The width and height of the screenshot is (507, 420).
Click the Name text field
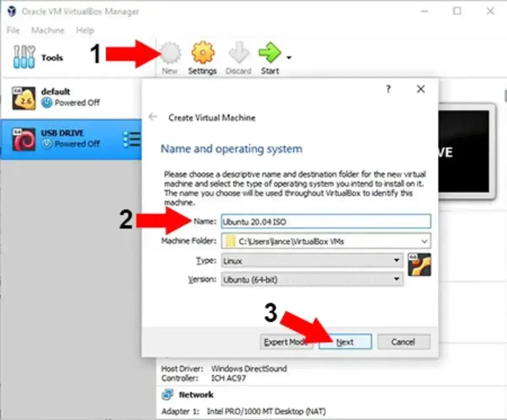(x=326, y=222)
